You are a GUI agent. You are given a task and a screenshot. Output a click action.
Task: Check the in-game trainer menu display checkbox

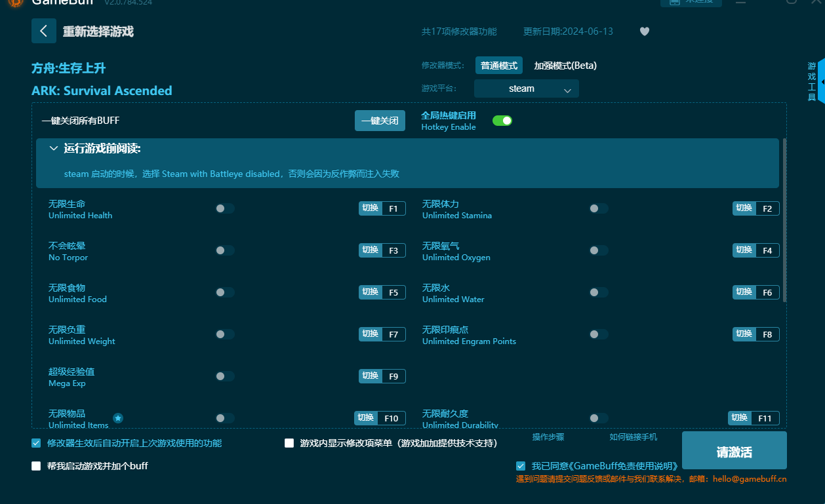(x=289, y=443)
